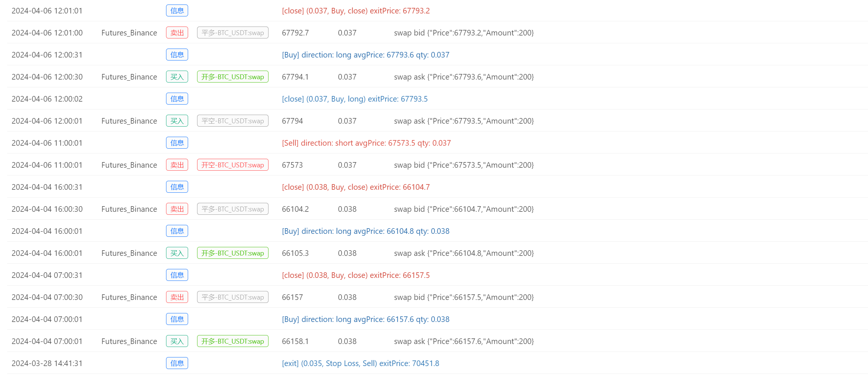
Task: Click the 信息 tag on the 12:01:01 row
Action: coord(177,10)
